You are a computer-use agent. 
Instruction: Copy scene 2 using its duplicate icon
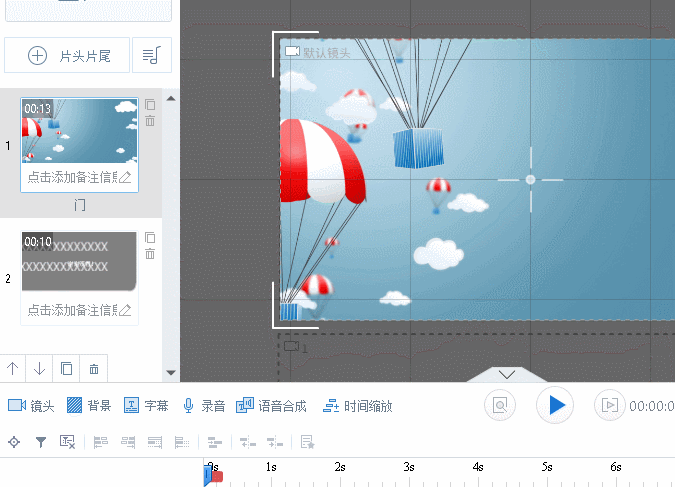pyautogui.click(x=150, y=238)
